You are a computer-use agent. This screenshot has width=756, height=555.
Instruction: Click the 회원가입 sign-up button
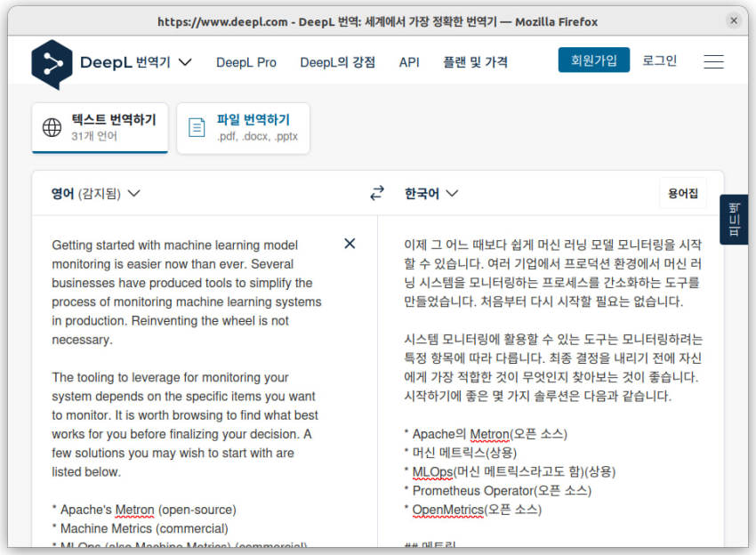(593, 60)
